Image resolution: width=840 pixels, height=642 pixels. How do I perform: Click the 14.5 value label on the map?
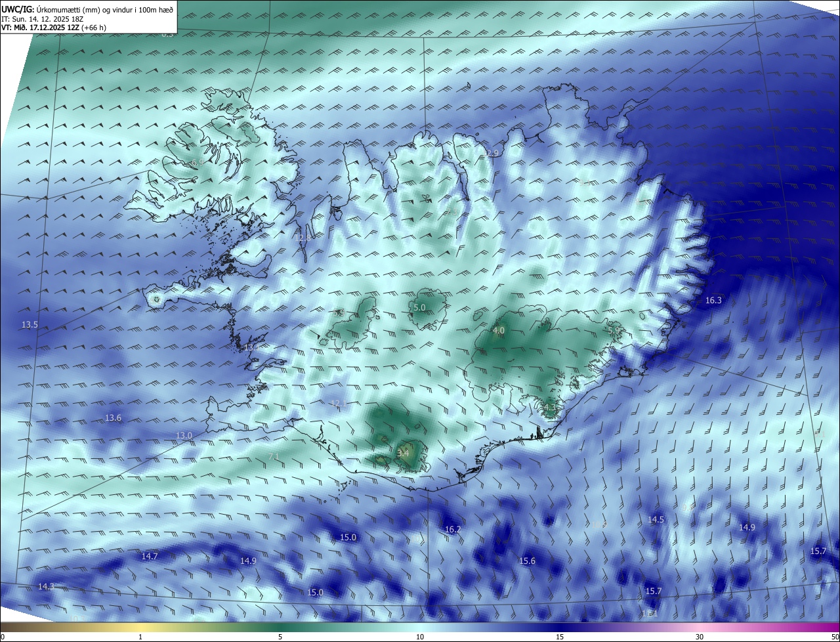click(656, 519)
